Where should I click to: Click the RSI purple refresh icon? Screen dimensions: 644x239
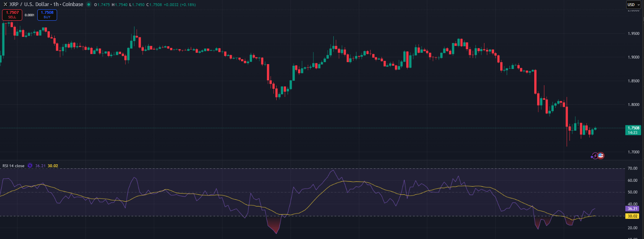pos(30,166)
